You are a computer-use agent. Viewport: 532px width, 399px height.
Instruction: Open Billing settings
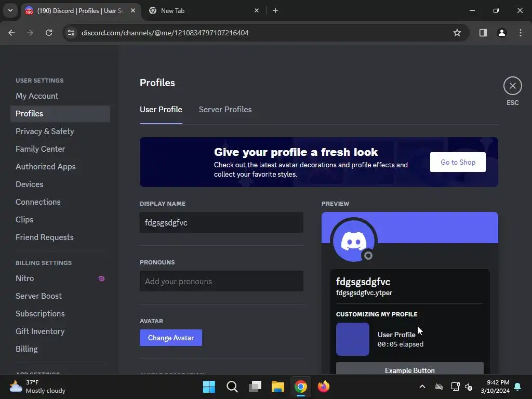pos(60,349)
